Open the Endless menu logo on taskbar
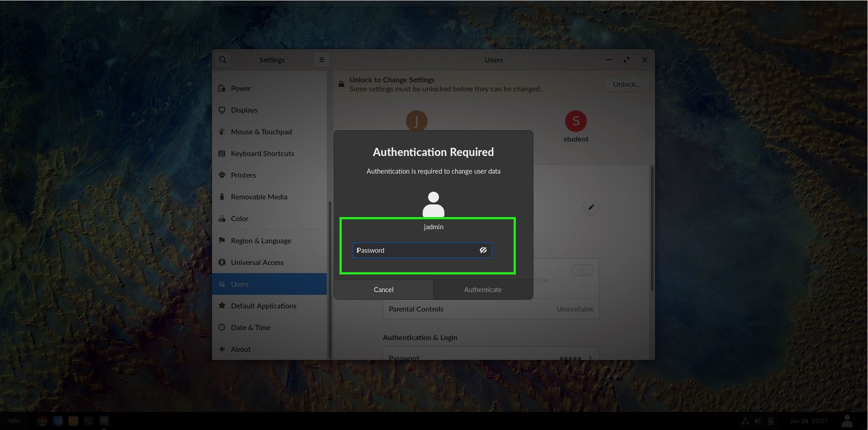868x430 pixels. click(x=14, y=421)
